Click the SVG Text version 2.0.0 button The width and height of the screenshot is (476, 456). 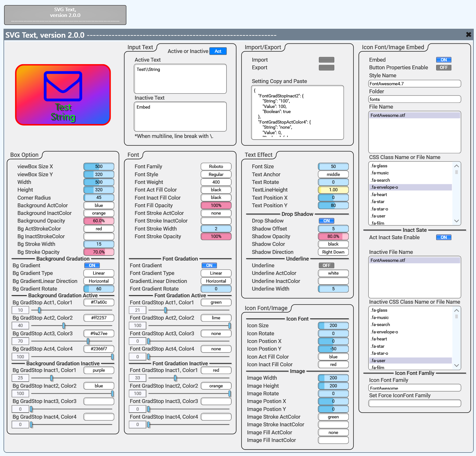pyautogui.click(x=65, y=15)
